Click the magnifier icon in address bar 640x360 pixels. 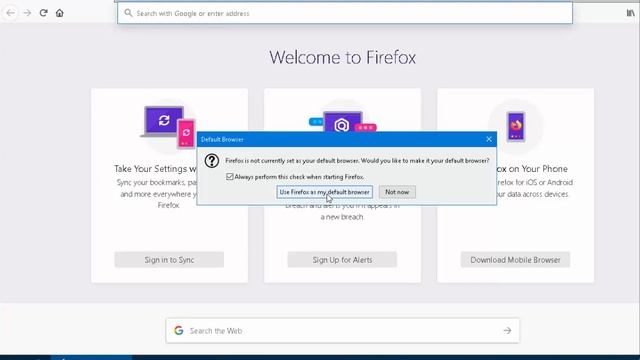click(x=128, y=13)
